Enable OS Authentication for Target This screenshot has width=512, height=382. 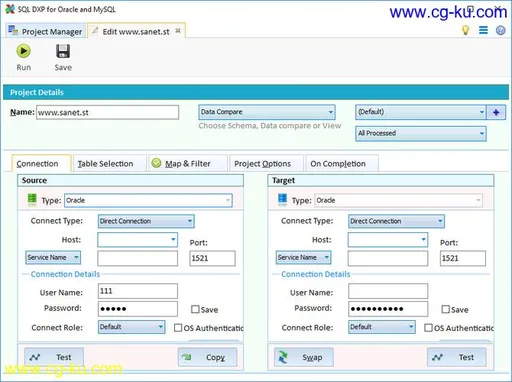(x=428, y=328)
